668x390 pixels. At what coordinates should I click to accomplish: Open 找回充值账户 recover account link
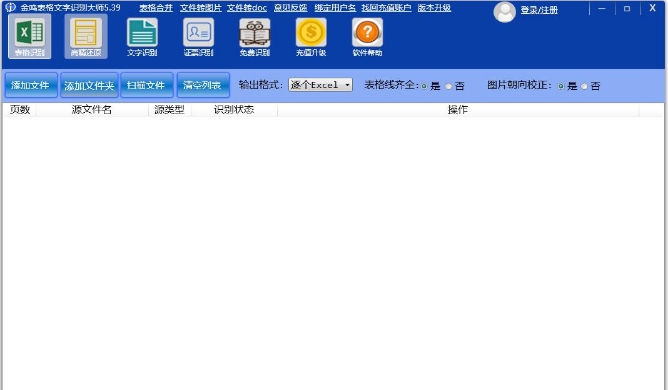(x=386, y=8)
